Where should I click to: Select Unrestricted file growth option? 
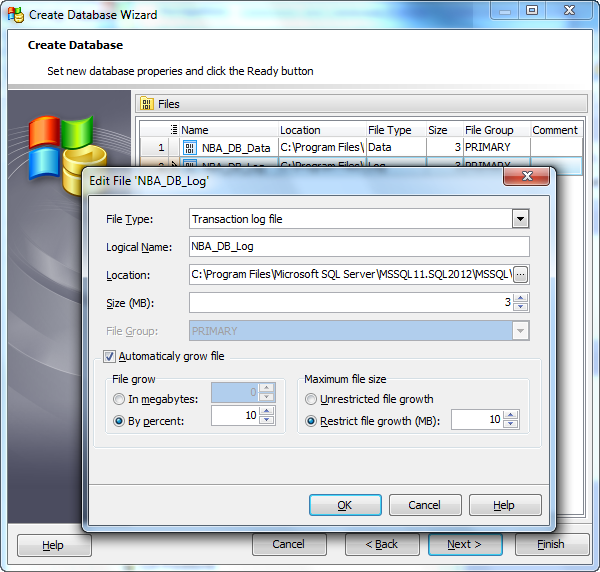point(311,399)
